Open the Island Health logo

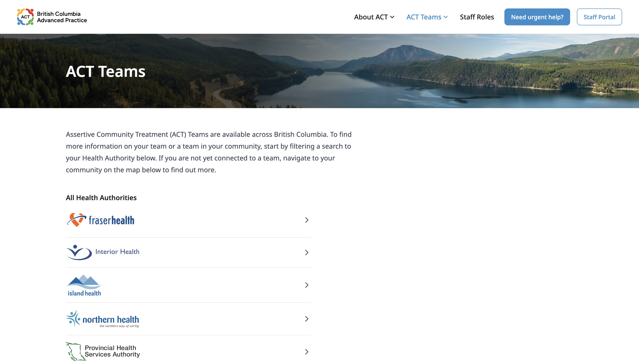[x=84, y=285]
